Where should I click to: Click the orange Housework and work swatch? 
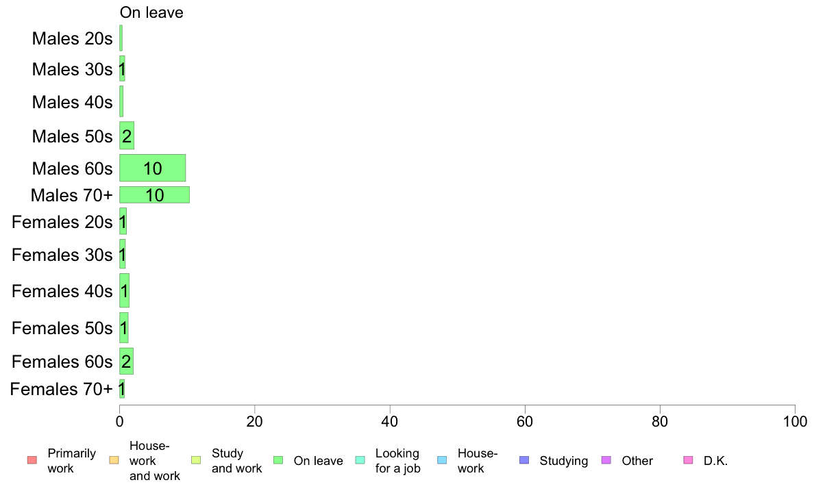(x=114, y=460)
